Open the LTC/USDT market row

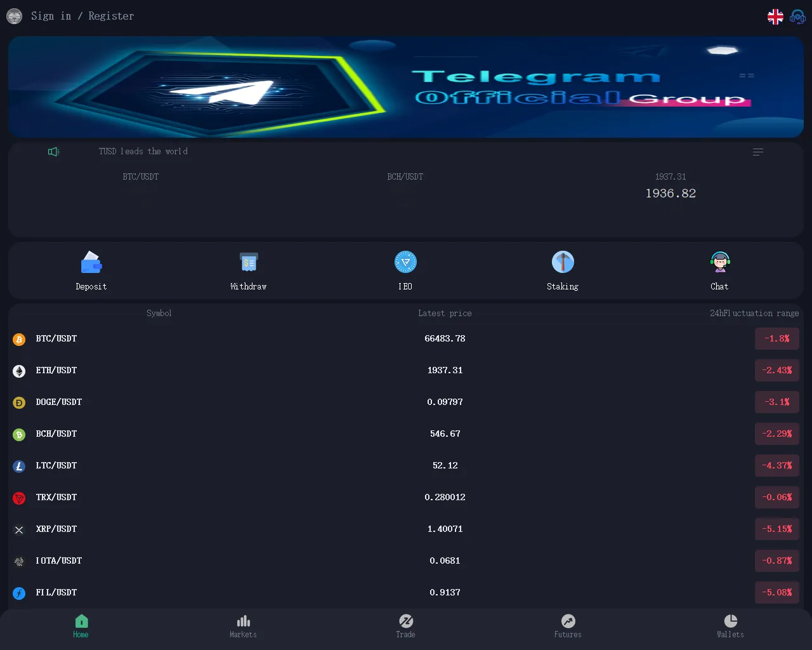coord(406,466)
